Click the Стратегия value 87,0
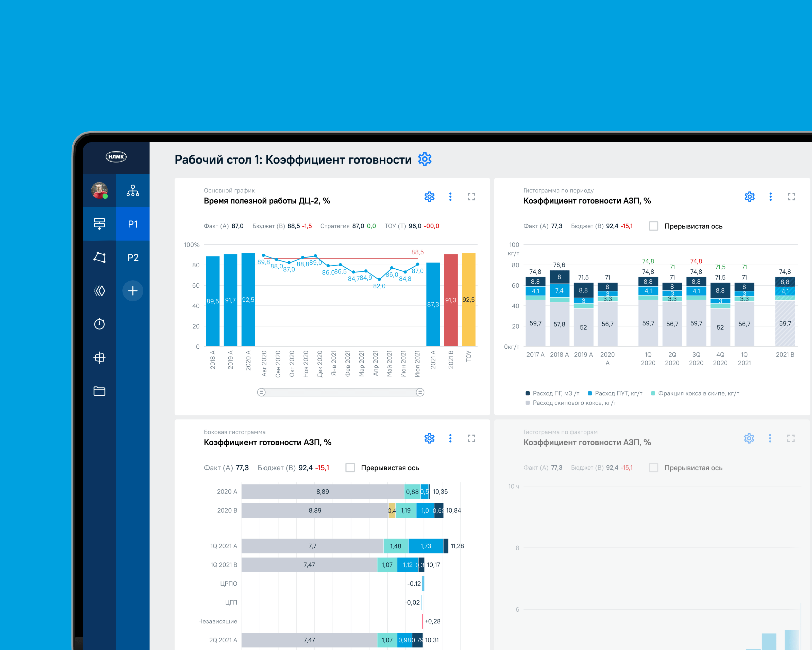This screenshot has width=812, height=650. pyautogui.click(x=358, y=226)
